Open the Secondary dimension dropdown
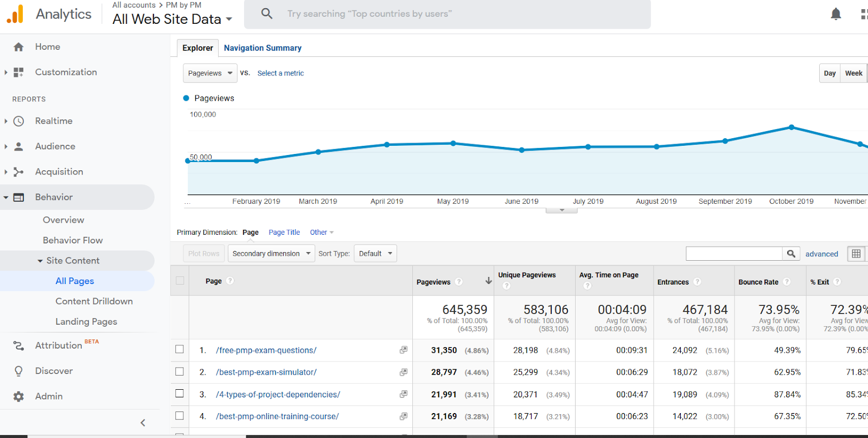868x438 pixels. pos(271,254)
